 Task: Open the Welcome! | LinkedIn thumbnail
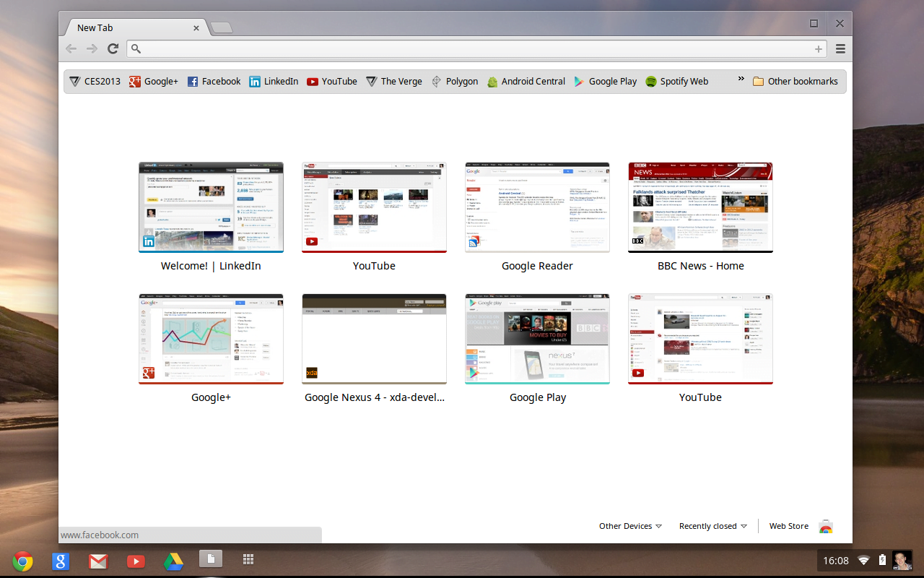click(211, 207)
